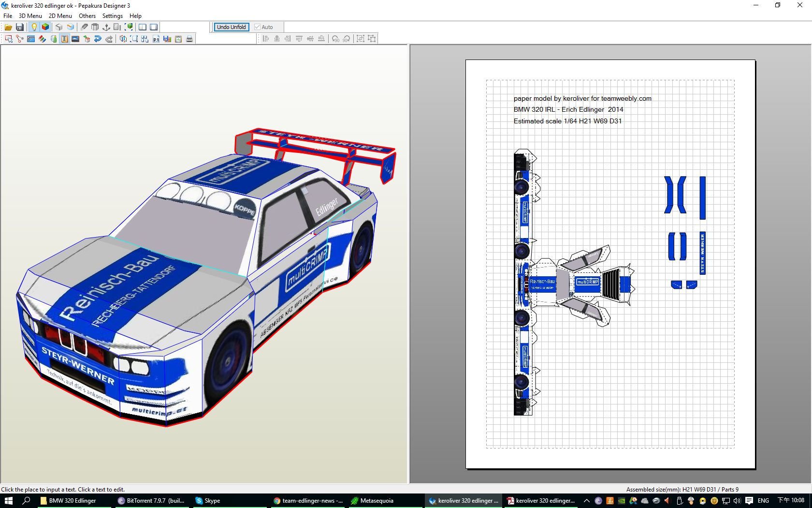Enable the Auto unfold checkbox
The image size is (812, 508).
click(x=258, y=27)
